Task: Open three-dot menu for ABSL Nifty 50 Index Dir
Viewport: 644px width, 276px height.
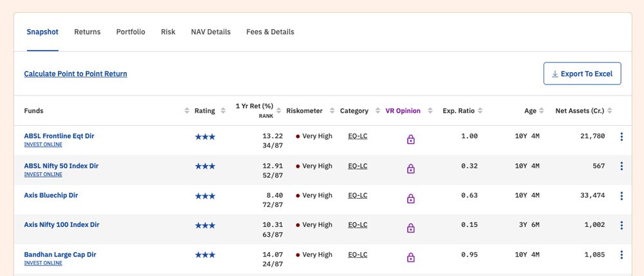Action: pyautogui.click(x=621, y=166)
